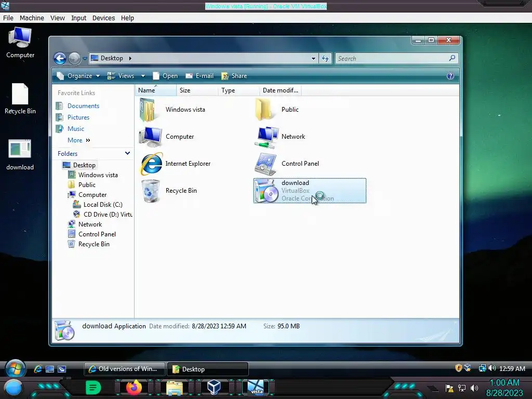532x399 pixels.
Task: Open VirtualBox cube icon in host taskbar
Action: 214,388
